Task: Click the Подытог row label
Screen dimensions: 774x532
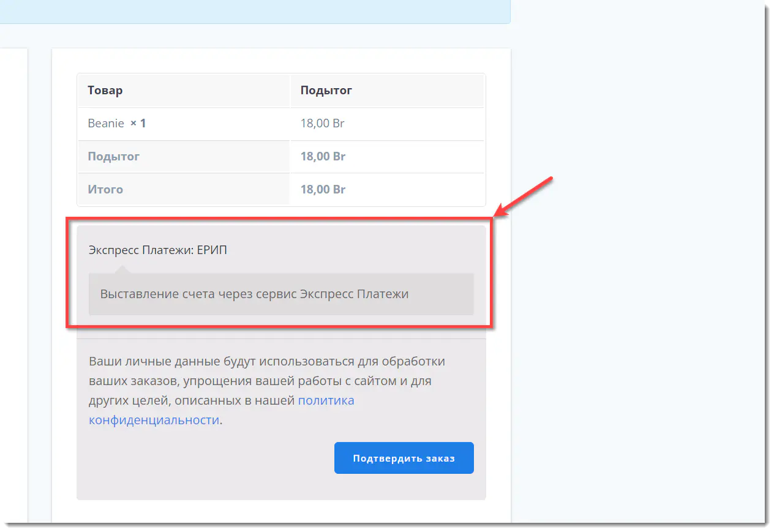Action: (x=114, y=157)
